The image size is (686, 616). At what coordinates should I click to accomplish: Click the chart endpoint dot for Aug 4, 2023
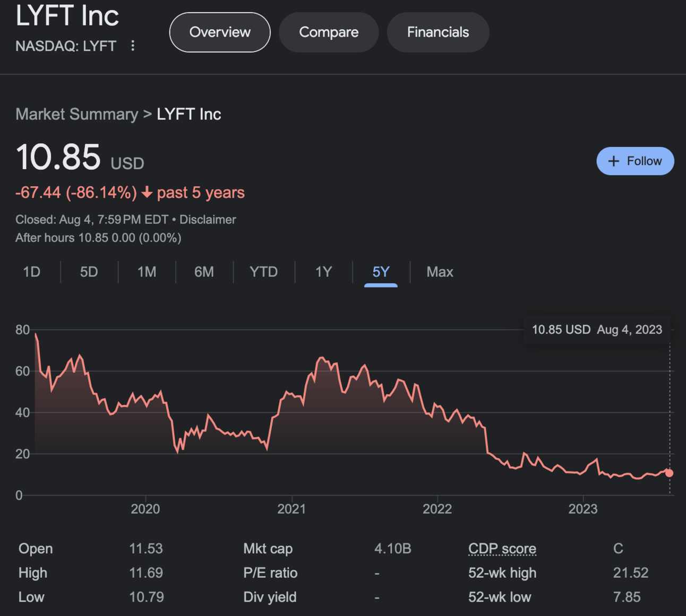tap(669, 473)
